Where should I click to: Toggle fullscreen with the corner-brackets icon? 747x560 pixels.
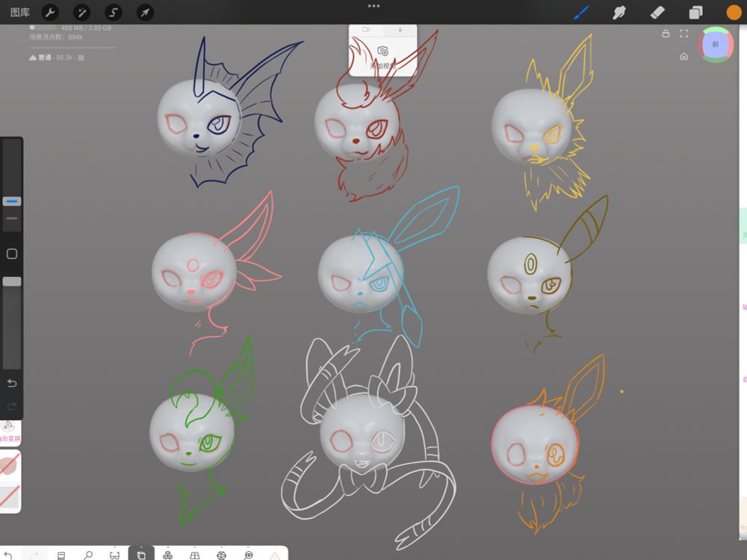pyautogui.click(x=684, y=34)
